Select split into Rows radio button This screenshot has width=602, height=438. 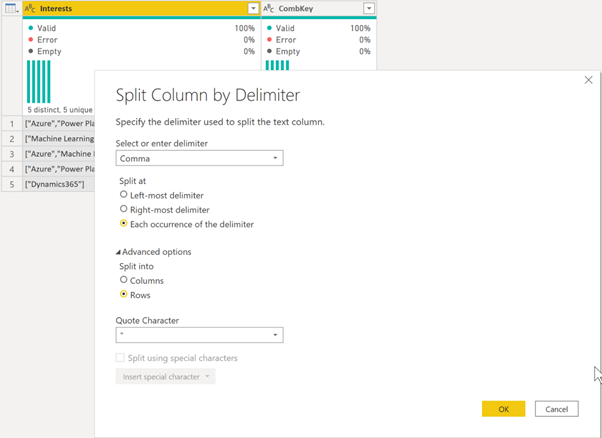point(123,294)
